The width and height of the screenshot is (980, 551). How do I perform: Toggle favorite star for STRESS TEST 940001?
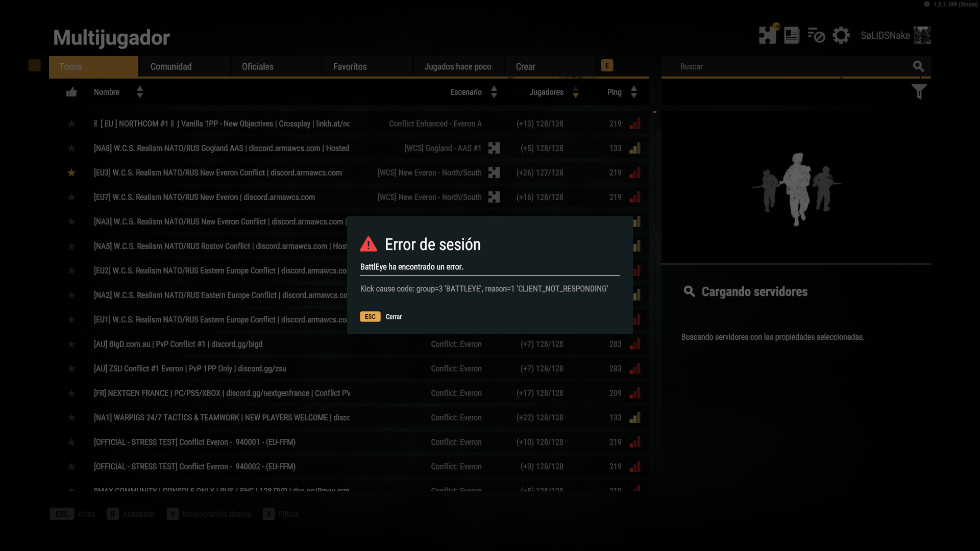tap(71, 442)
